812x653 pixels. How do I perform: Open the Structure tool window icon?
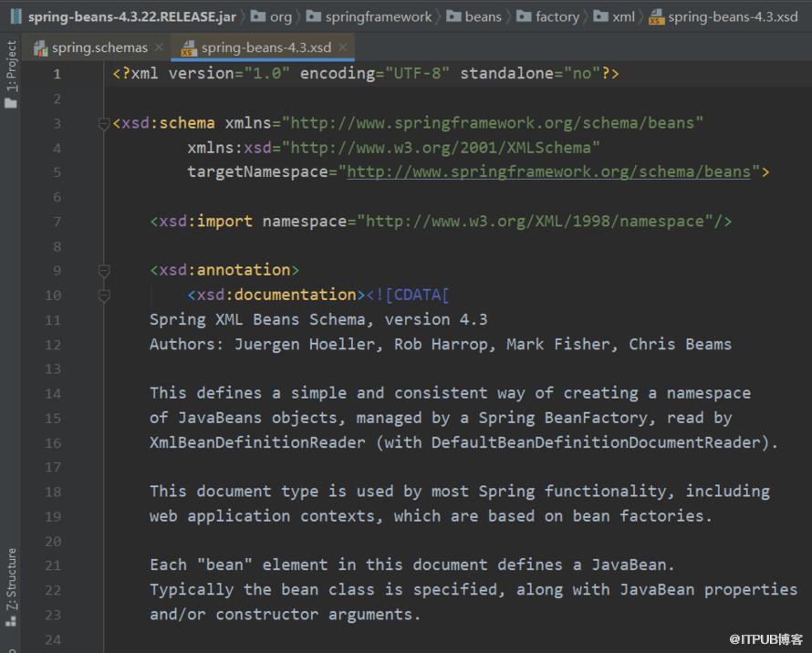pyautogui.click(x=11, y=620)
